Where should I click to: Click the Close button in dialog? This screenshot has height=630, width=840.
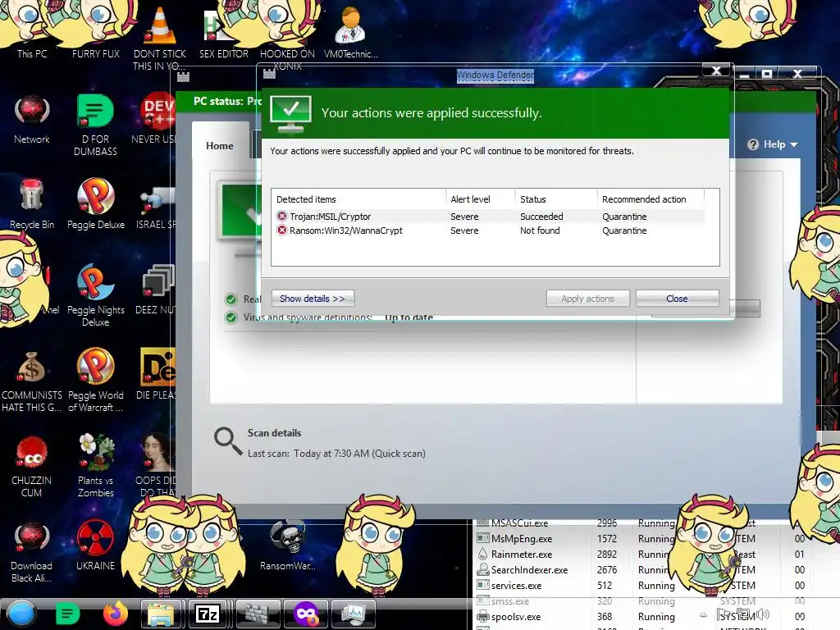point(677,299)
